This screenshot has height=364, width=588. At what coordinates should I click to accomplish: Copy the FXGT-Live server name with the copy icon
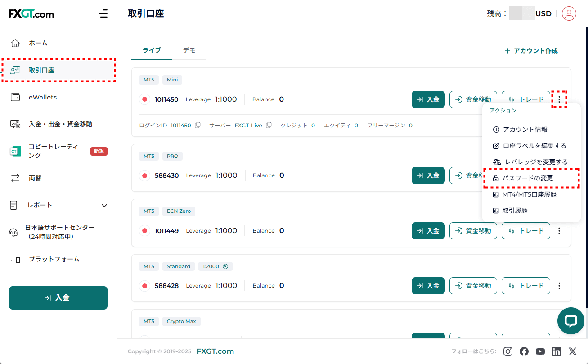[269, 126]
